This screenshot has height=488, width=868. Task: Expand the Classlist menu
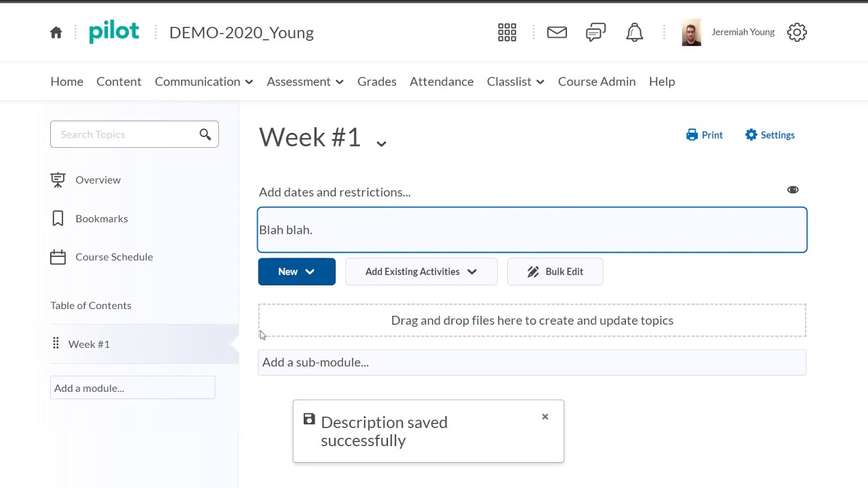point(515,81)
